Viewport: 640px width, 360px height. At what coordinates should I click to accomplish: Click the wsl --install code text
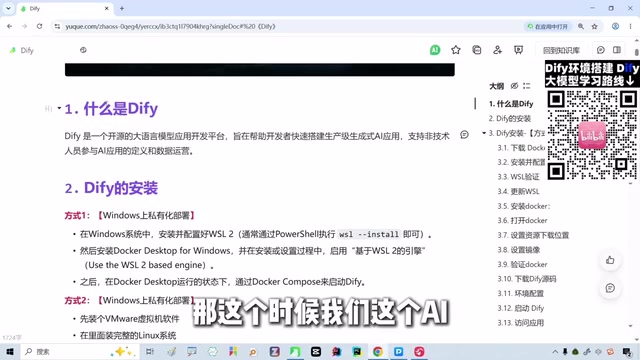369,234
